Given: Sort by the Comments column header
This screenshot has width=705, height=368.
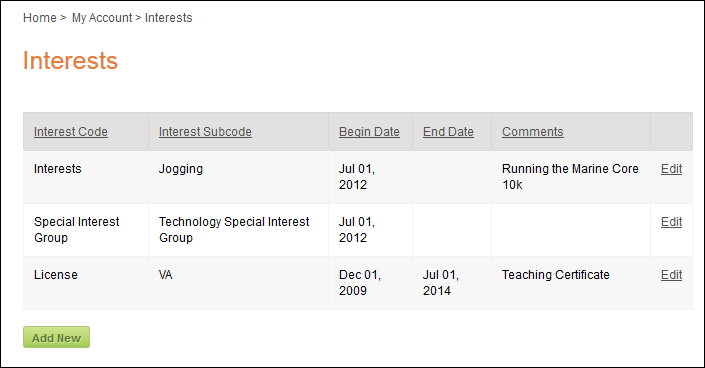Looking at the screenshot, I should 532,132.
